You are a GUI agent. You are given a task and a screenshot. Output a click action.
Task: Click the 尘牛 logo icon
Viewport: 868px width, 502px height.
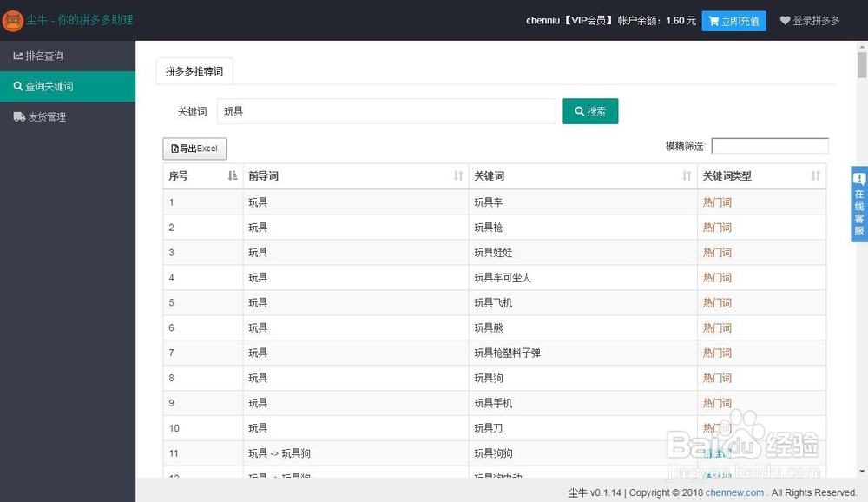pyautogui.click(x=13, y=21)
